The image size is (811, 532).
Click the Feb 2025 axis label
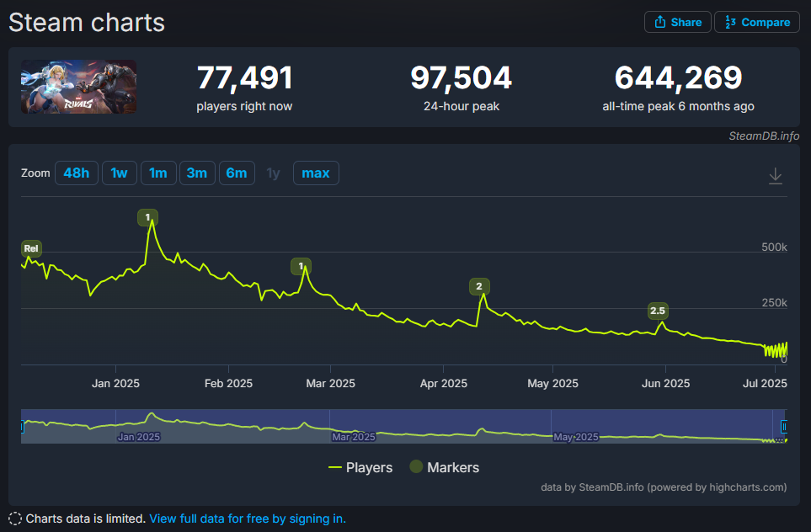pyautogui.click(x=228, y=384)
